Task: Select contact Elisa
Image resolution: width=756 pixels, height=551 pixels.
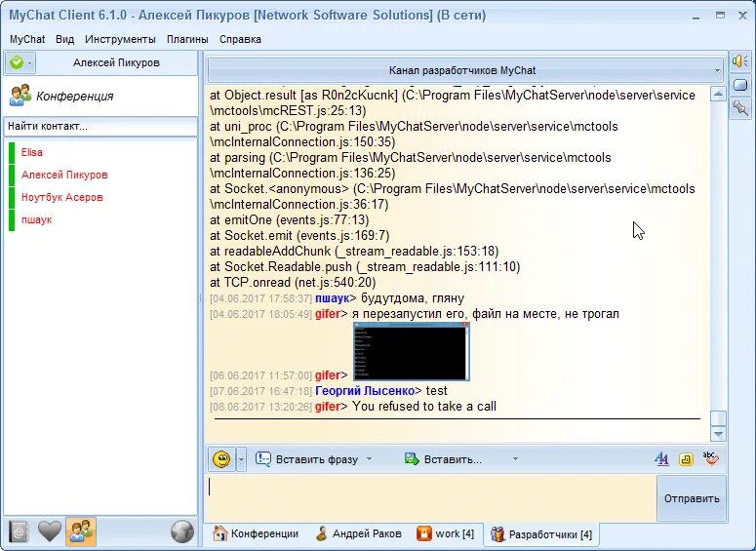Action: (x=32, y=152)
